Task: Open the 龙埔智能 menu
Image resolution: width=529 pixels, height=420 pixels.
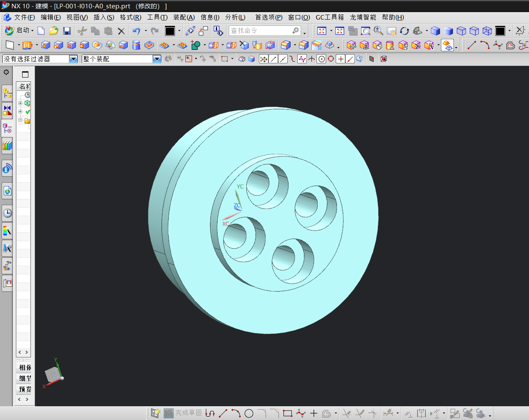Action: pyautogui.click(x=363, y=18)
